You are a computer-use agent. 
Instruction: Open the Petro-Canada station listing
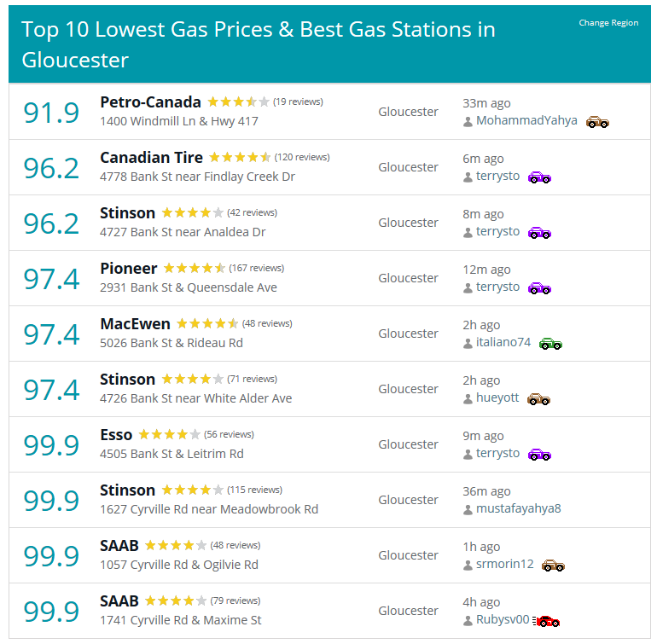click(x=150, y=102)
